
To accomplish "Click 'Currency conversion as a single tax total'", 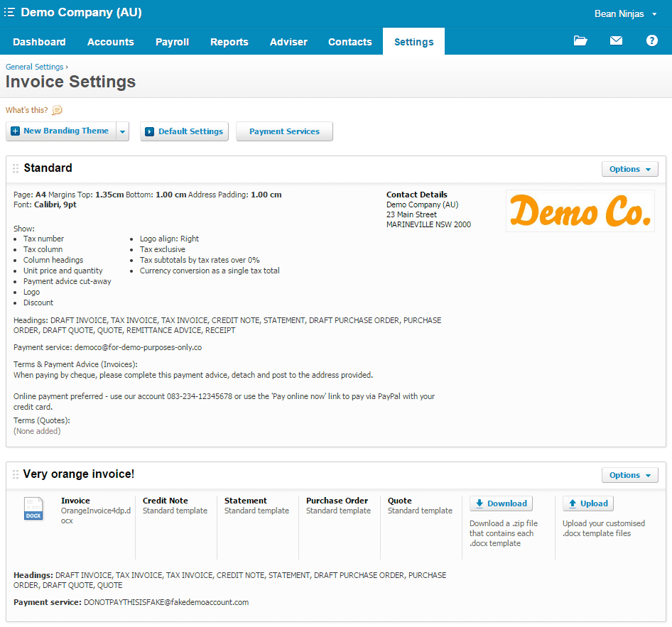I will [210, 271].
